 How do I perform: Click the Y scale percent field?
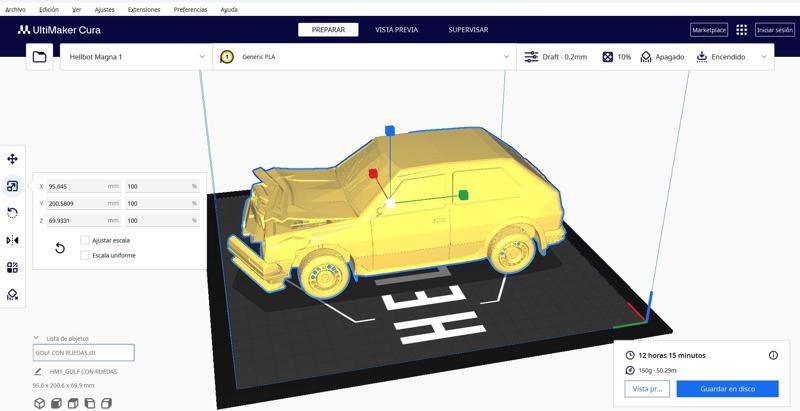(162, 203)
